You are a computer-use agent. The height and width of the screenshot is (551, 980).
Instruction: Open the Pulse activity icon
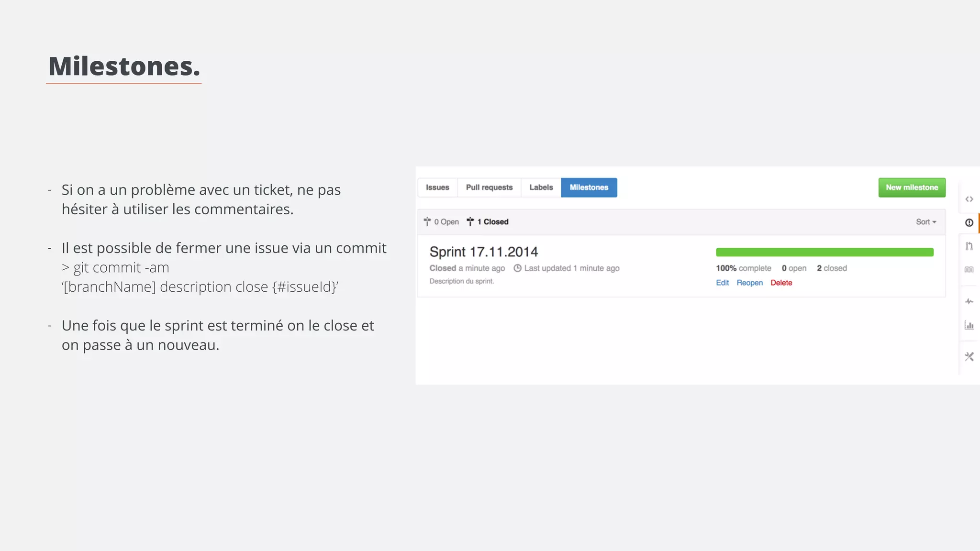(x=969, y=301)
